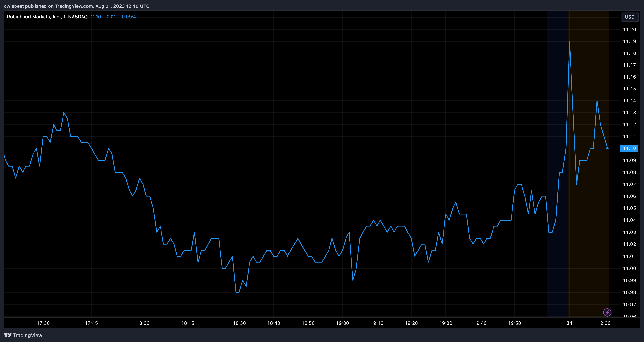Click the −0.01 (−0.09%) change value

coord(121,17)
